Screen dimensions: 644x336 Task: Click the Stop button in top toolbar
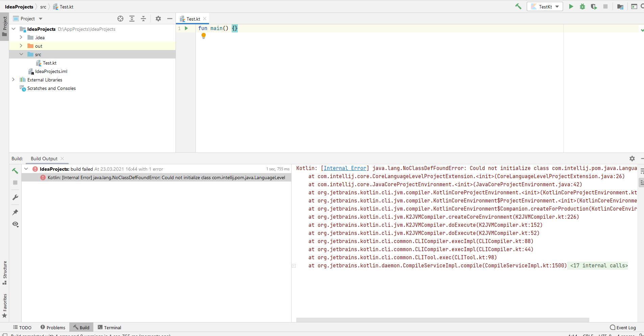click(x=605, y=6)
